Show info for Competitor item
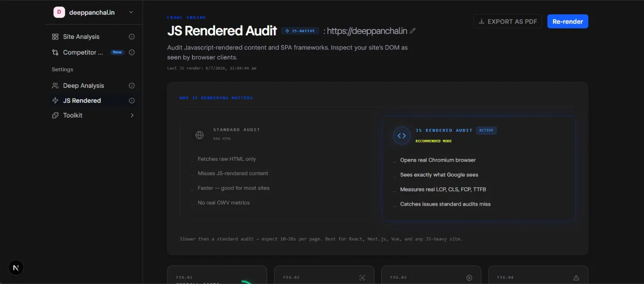The height and width of the screenshot is (284, 644). (132, 52)
